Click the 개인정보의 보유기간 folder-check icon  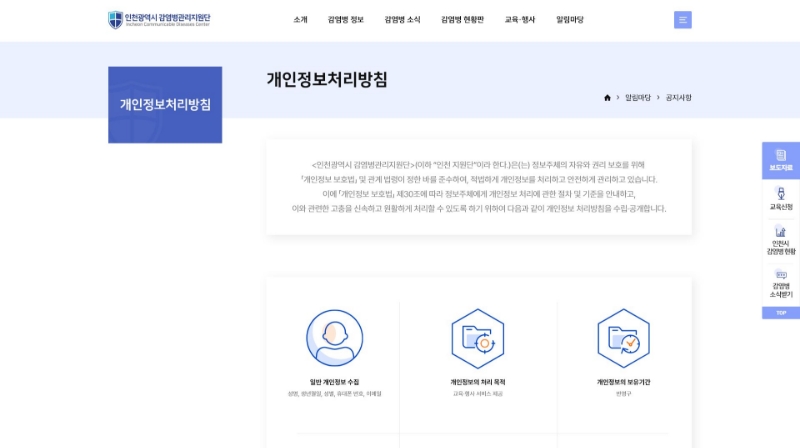[x=623, y=338]
